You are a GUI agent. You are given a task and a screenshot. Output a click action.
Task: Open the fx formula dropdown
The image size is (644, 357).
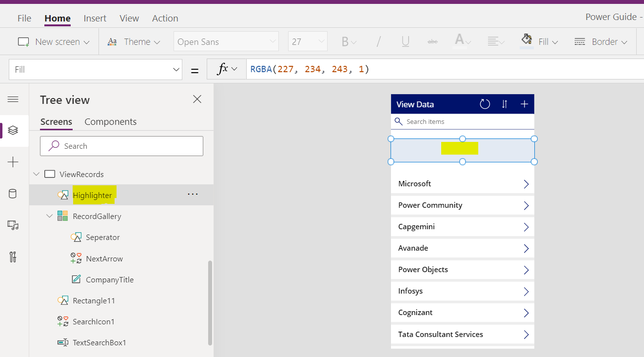pyautogui.click(x=227, y=69)
